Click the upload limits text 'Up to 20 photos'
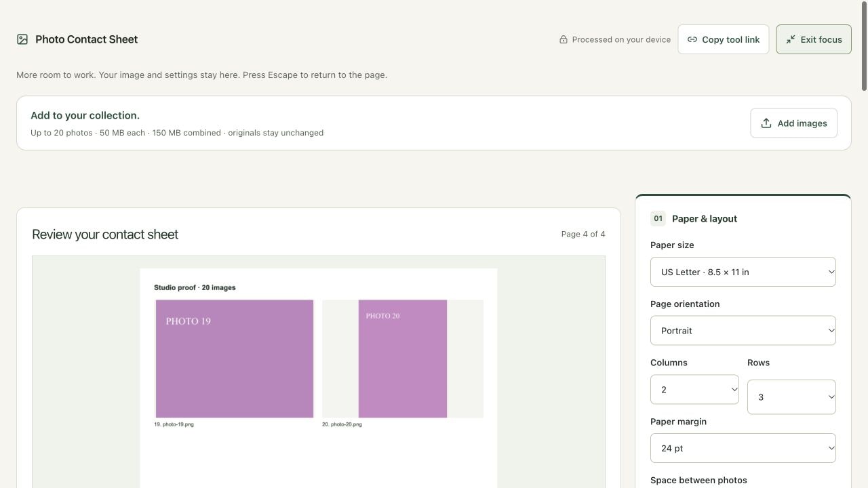Screen dimensions: 868x488 62,133
